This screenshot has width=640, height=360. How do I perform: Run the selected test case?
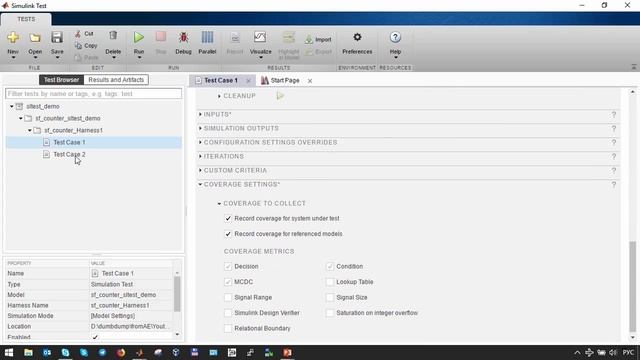pos(139,38)
